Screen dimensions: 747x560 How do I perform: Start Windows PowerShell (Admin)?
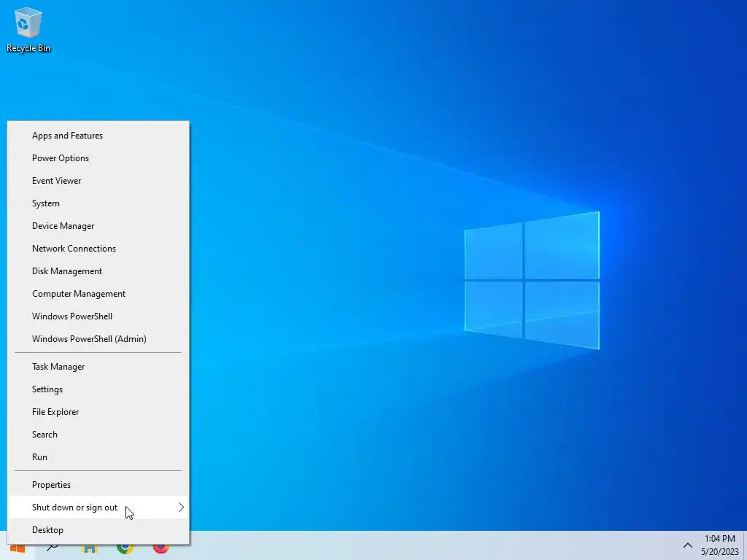(x=98, y=339)
